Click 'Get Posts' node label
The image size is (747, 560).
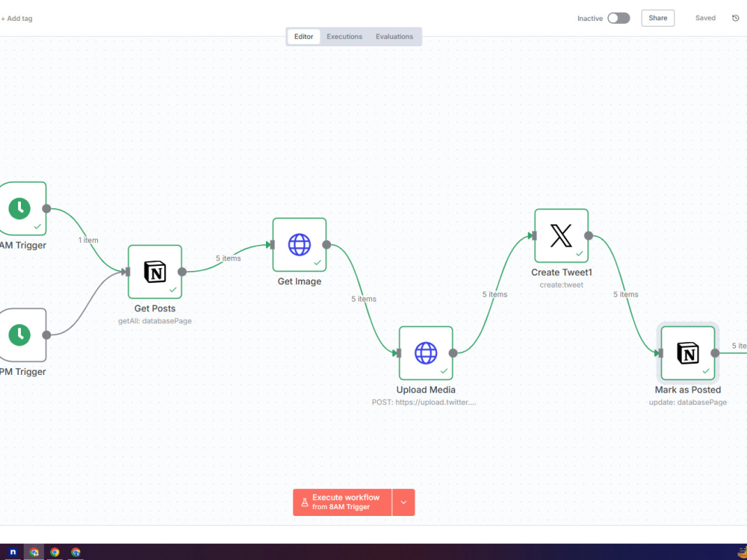click(155, 308)
